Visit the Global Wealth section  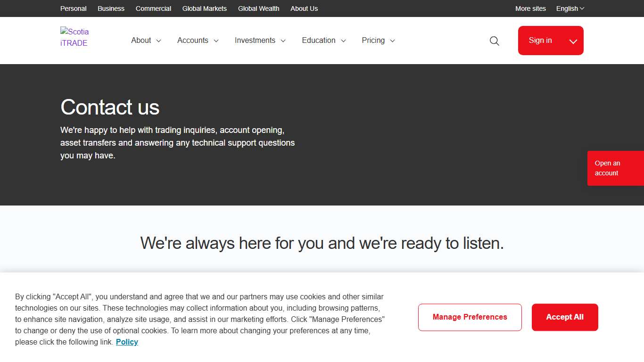click(258, 8)
